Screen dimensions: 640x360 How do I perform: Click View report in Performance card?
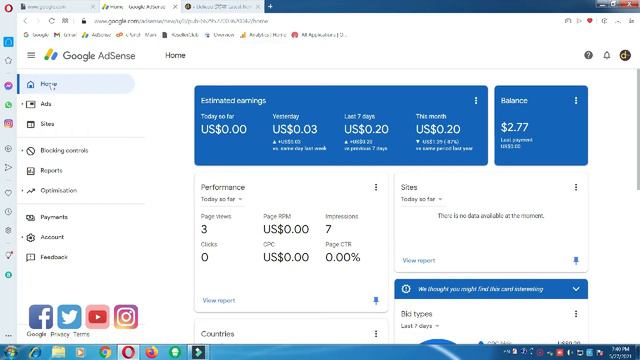point(219,300)
